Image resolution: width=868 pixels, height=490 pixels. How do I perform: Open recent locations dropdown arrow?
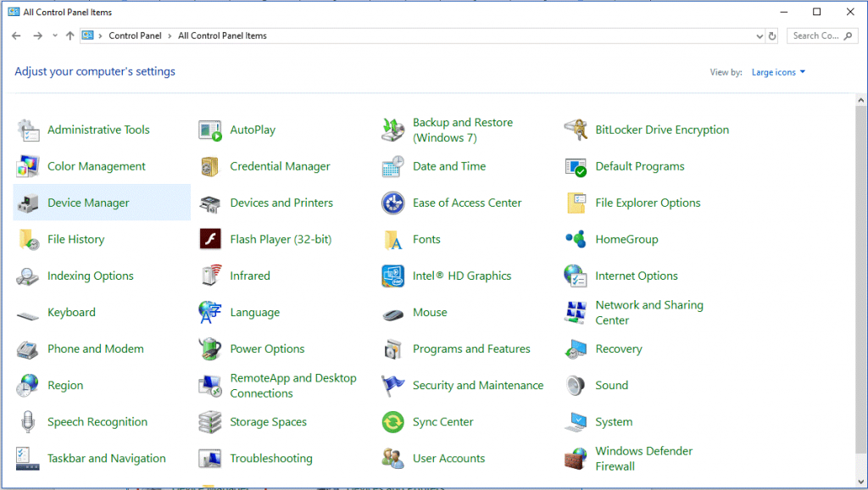pos(55,36)
